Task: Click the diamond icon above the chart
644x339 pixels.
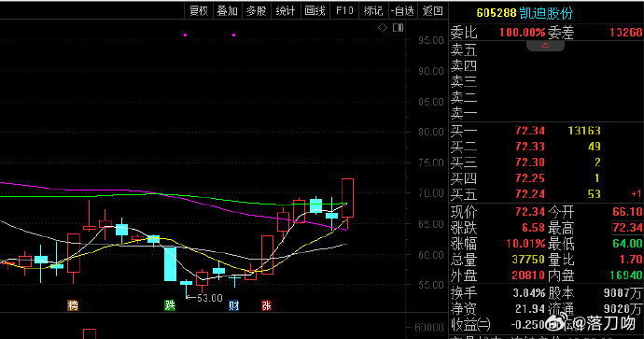Action: tap(383, 27)
